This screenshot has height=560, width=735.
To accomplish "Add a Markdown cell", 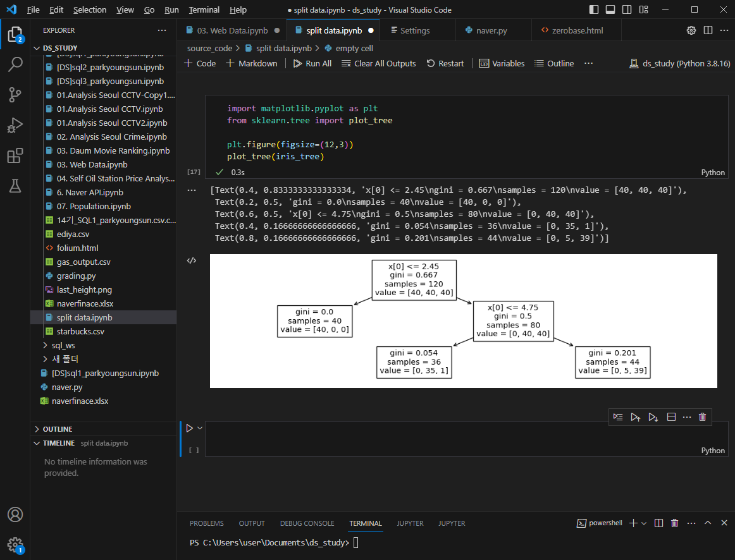I will coord(252,63).
